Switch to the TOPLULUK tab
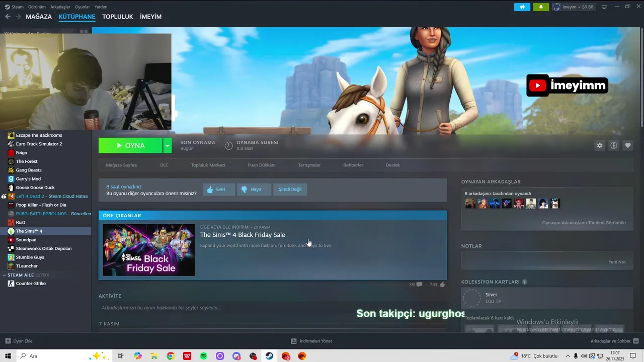The height and width of the screenshot is (362, 644). (118, 17)
